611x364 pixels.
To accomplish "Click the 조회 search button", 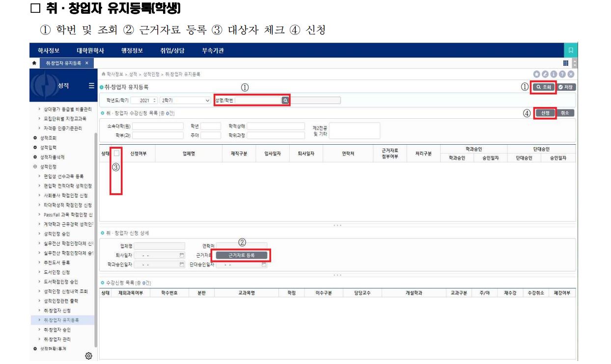I will [545, 87].
